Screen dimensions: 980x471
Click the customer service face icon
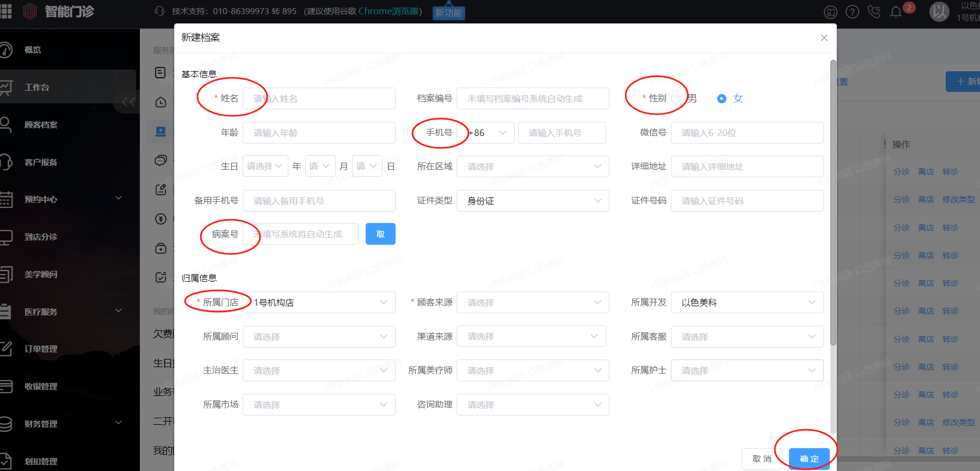tap(830, 12)
